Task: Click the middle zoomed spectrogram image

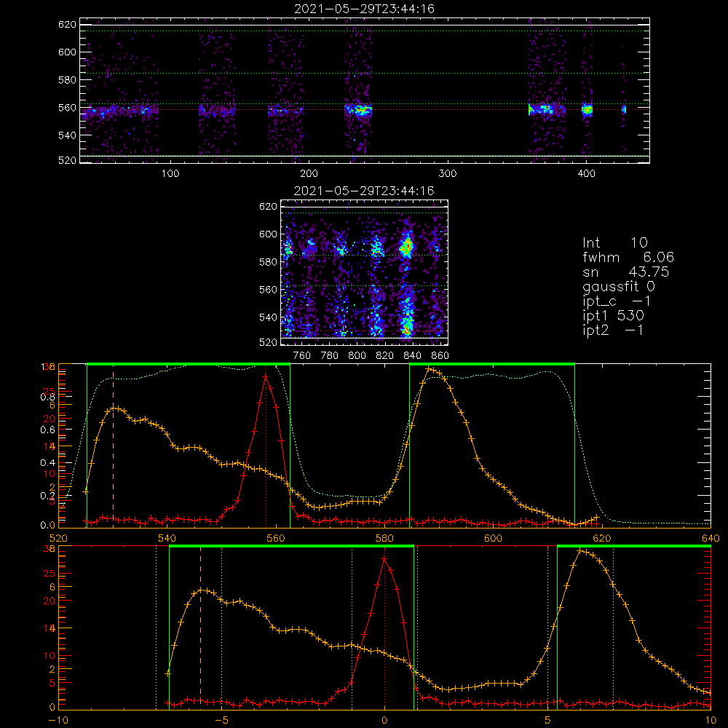Action: coord(365,272)
